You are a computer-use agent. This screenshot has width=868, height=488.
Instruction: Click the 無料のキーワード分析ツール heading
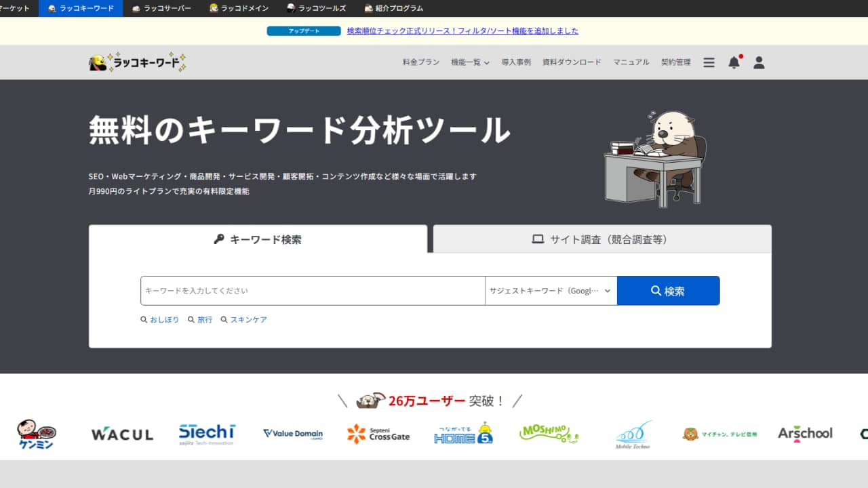(x=299, y=130)
